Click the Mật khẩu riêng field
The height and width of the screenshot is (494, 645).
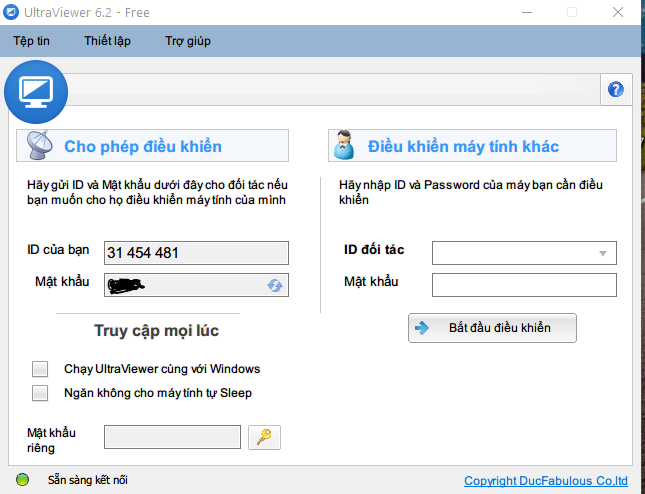172,437
